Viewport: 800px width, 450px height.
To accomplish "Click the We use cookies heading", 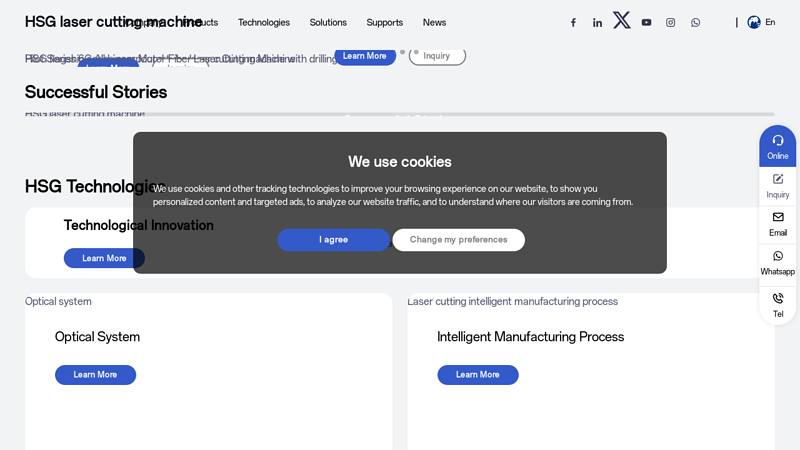I will tap(400, 162).
